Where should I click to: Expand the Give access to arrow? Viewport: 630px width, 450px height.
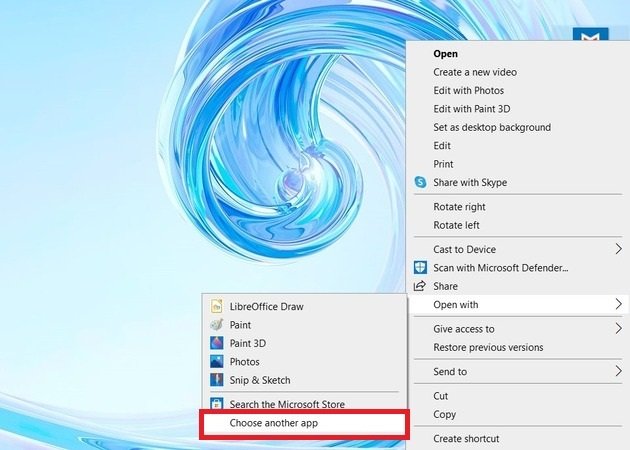pyautogui.click(x=619, y=329)
